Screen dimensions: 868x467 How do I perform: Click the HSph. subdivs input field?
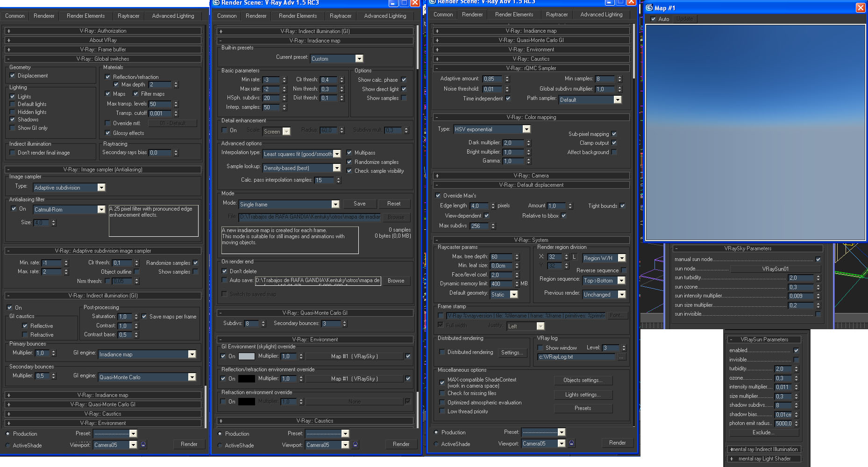[271, 98]
